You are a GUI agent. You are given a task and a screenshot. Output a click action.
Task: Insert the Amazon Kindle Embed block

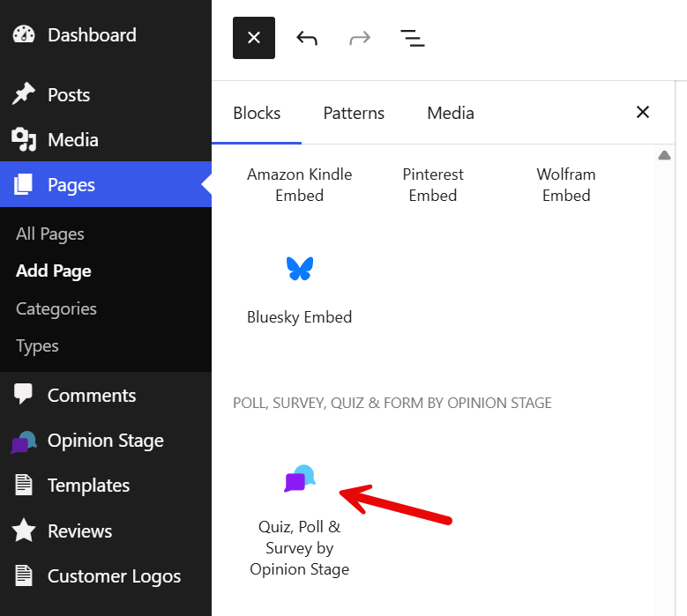pyautogui.click(x=300, y=184)
